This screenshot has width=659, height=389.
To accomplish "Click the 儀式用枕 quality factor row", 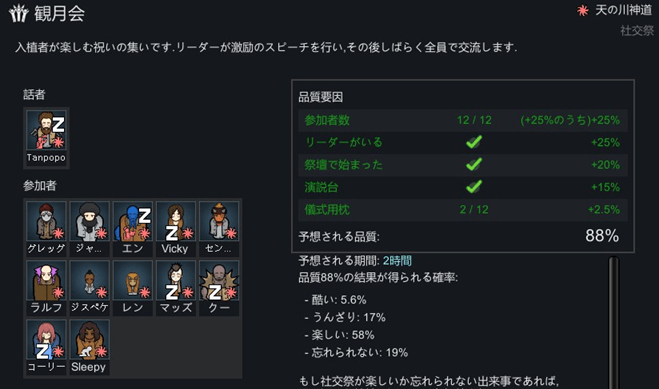I will [x=463, y=210].
